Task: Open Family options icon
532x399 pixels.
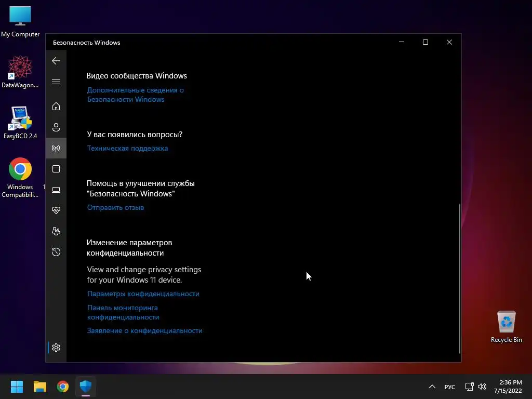Action: click(56, 231)
